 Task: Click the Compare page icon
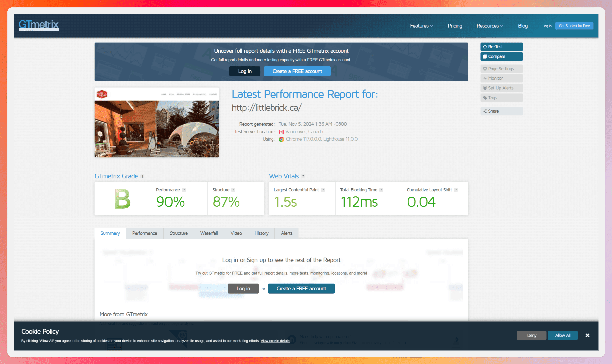coord(485,57)
